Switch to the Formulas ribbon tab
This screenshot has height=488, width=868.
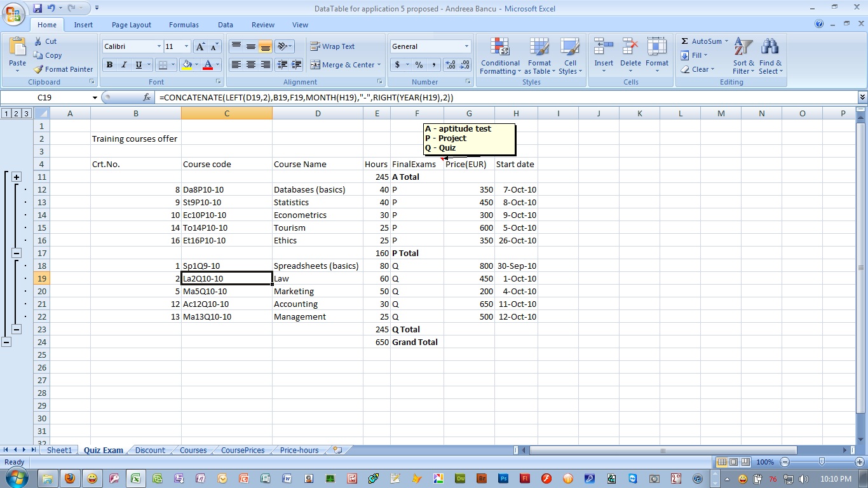click(x=184, y=25)
